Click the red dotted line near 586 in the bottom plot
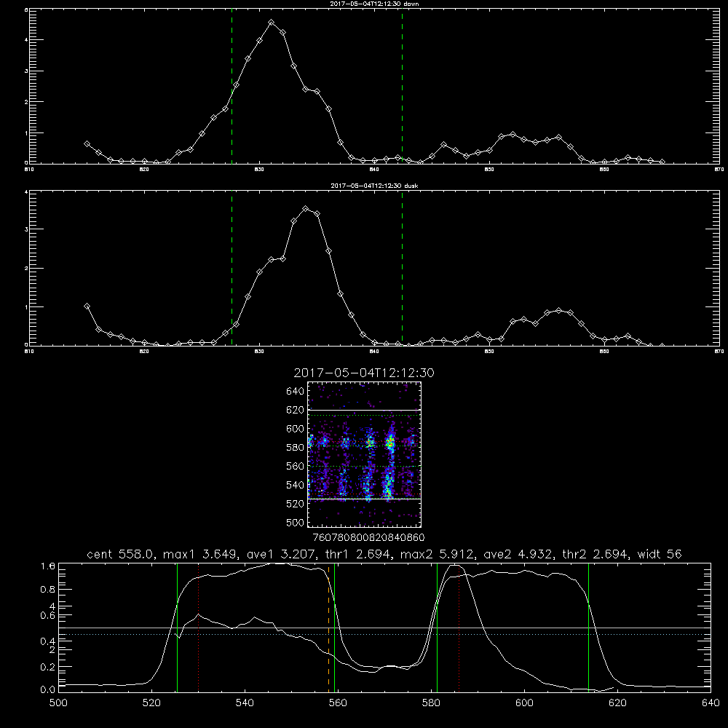This screenshot has height=728, width=728. point(459,628)
